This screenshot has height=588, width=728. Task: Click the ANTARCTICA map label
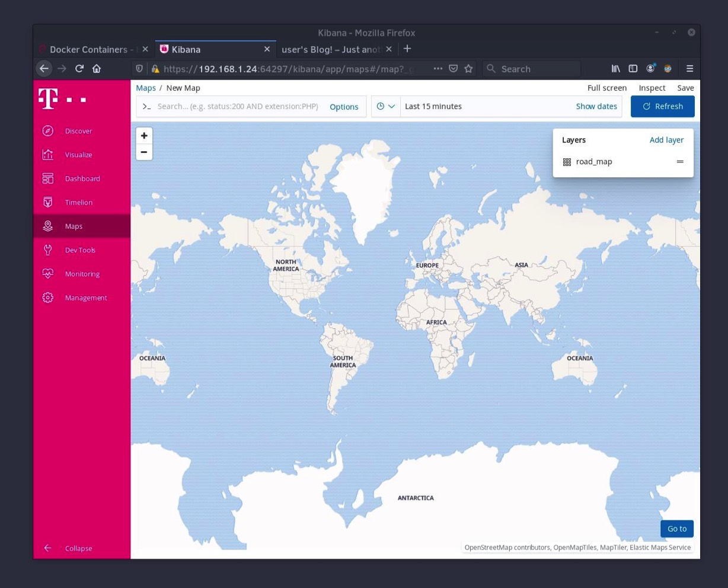416,498
